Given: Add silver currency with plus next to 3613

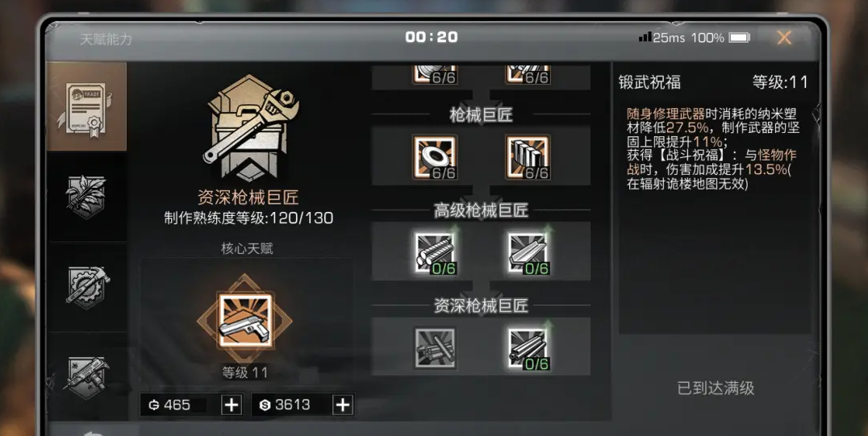Looking at the screenshot, I should pos(343,405).
